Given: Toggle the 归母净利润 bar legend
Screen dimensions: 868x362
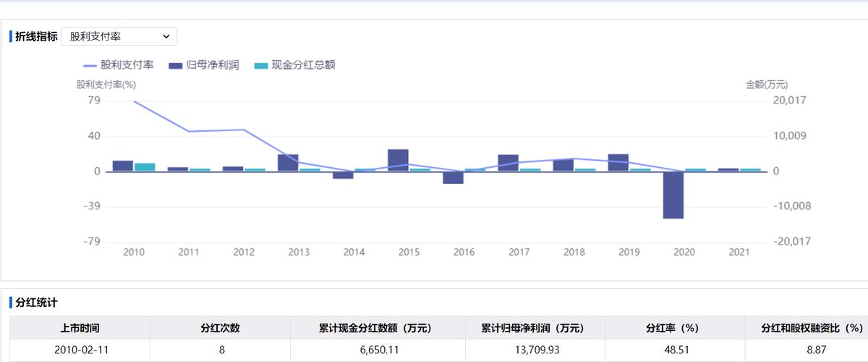Looking at the screenshot, I should (203, 65).
